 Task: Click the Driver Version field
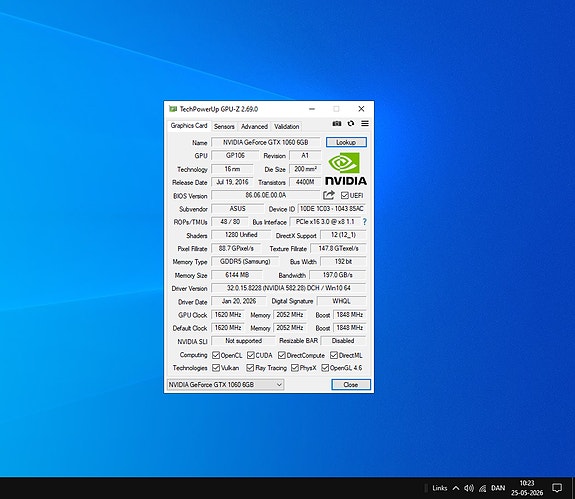tap(289, 288)
